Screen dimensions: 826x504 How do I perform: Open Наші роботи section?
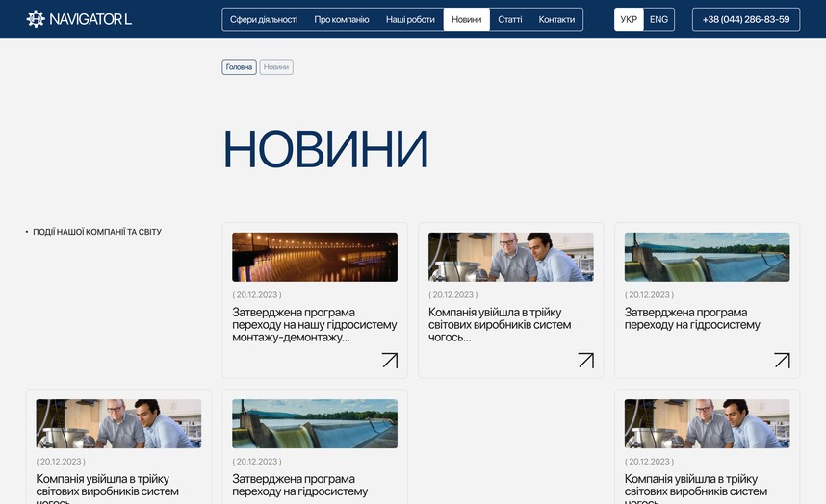[x=410, y=19]
